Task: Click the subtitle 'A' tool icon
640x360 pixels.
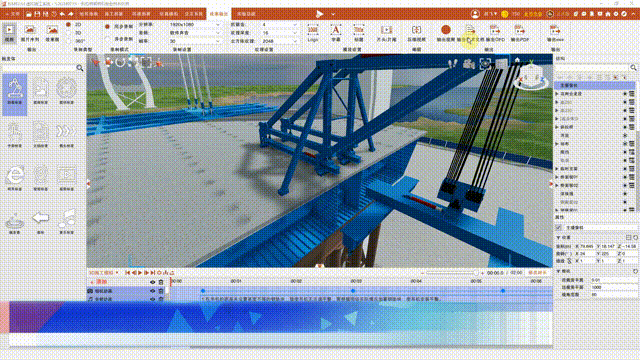Action: pyautogui.click(x=336, y=33)
